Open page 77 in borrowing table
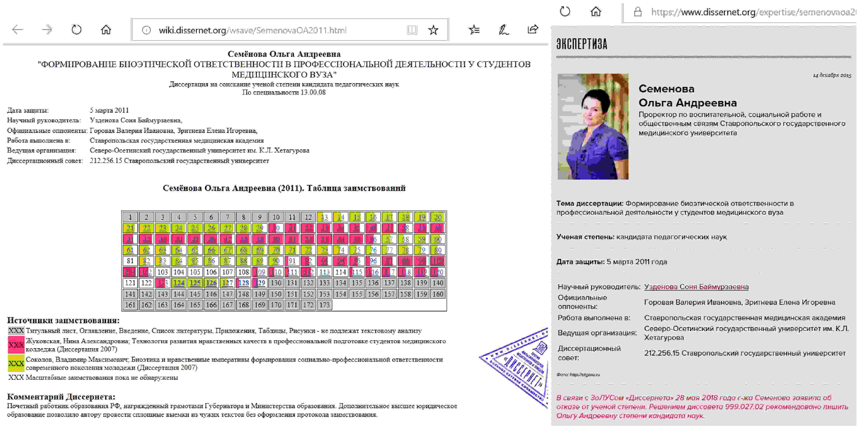 [x=389, y=250]
